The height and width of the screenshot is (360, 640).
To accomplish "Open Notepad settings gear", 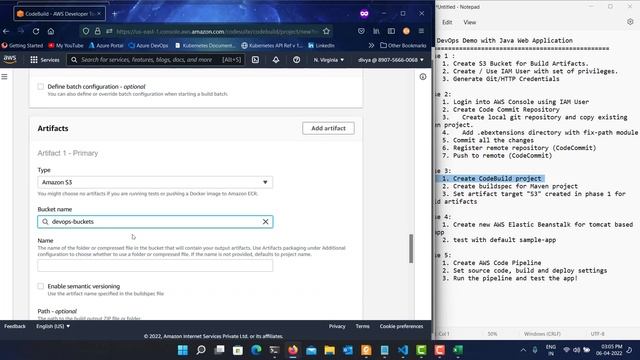I will click(630, 22).
